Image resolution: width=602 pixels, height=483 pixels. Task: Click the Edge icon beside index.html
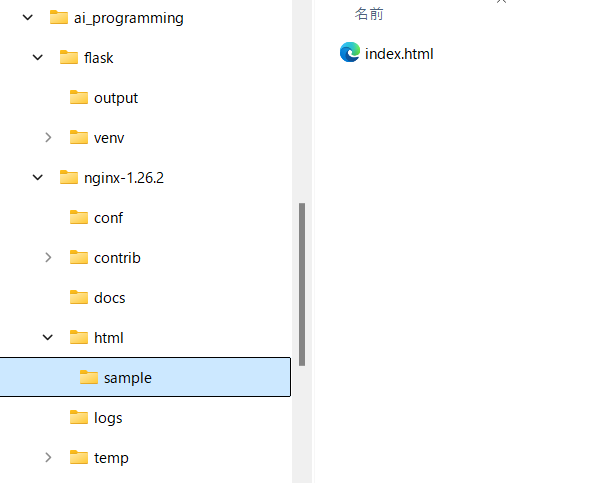pyautogui.click(x=350, y=53)
